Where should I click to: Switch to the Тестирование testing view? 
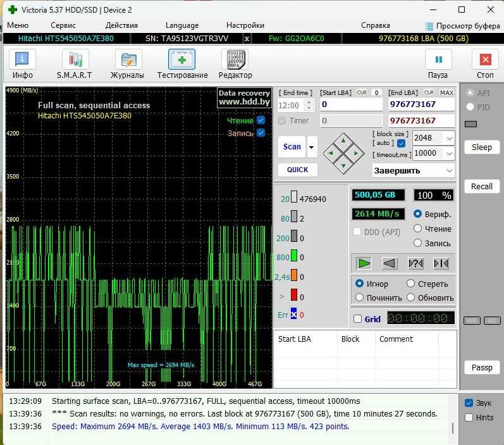click(x=182, y=64)
